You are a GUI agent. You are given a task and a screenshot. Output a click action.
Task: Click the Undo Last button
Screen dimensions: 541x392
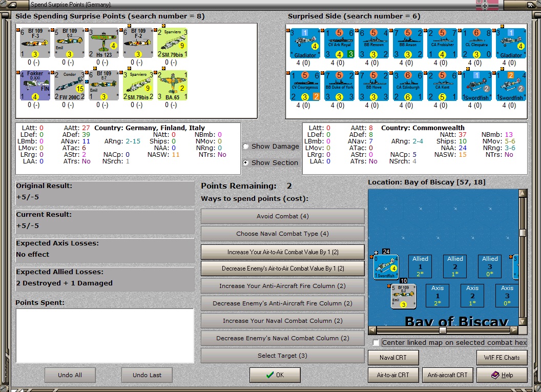point(147,375)
